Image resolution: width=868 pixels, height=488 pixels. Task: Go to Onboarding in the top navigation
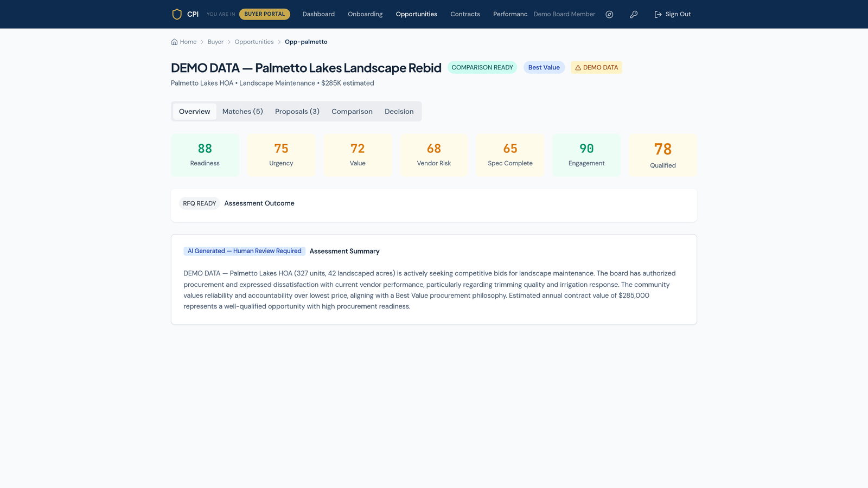pyautogui.click(x=365, y=14)
